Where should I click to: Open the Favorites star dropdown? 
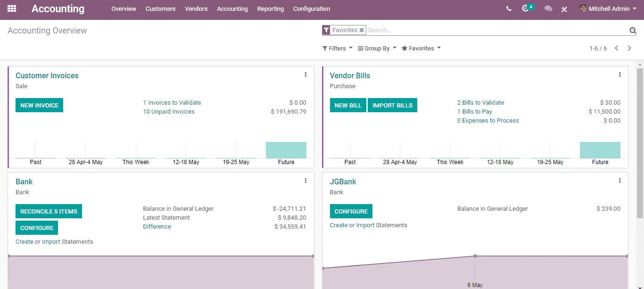[421, 48]
